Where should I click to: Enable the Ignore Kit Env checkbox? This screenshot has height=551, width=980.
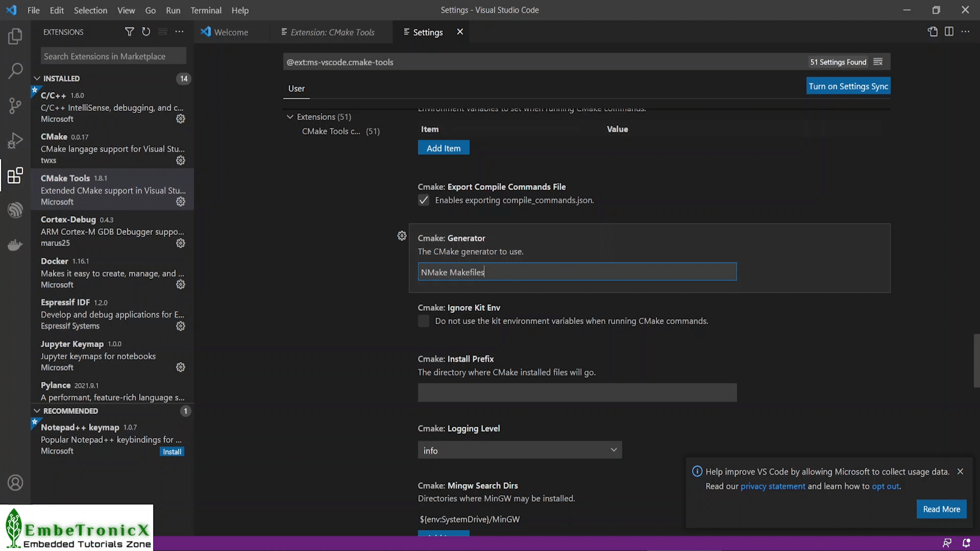pos(424,321)
